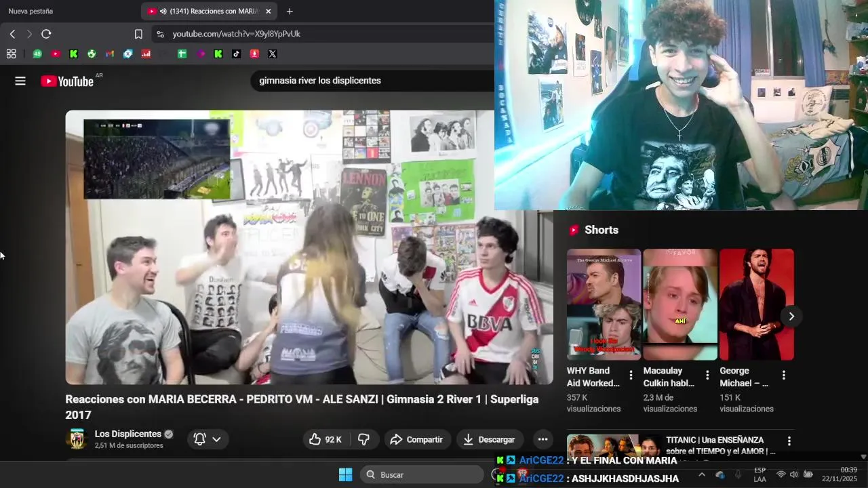Click the TITANIC Una ENSEÑANZA video title
The image size is (868, 488).
point(721,446)
